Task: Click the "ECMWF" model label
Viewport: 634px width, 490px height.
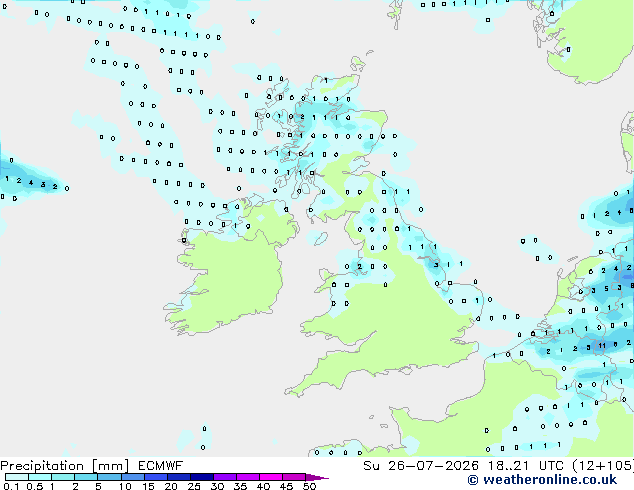Action: click(161, 466)
